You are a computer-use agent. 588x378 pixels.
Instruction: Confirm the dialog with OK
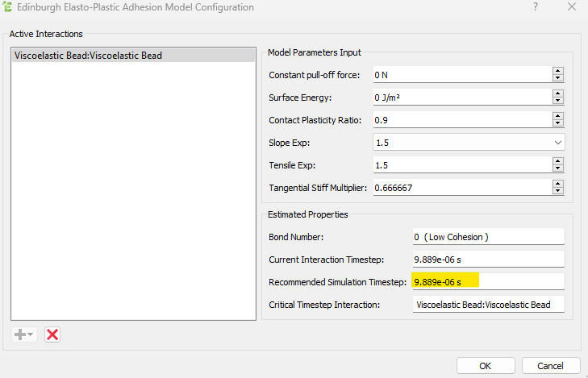pos(486,366)
